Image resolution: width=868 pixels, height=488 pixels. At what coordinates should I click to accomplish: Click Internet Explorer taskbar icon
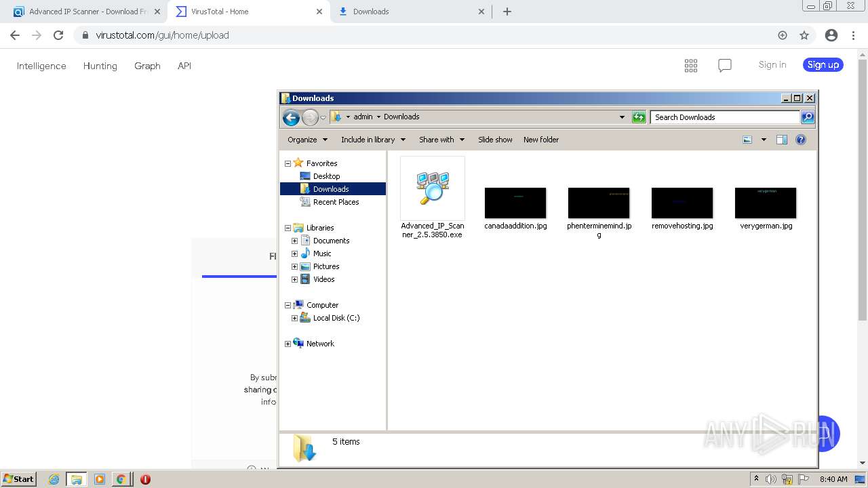[x=54, y=479]
